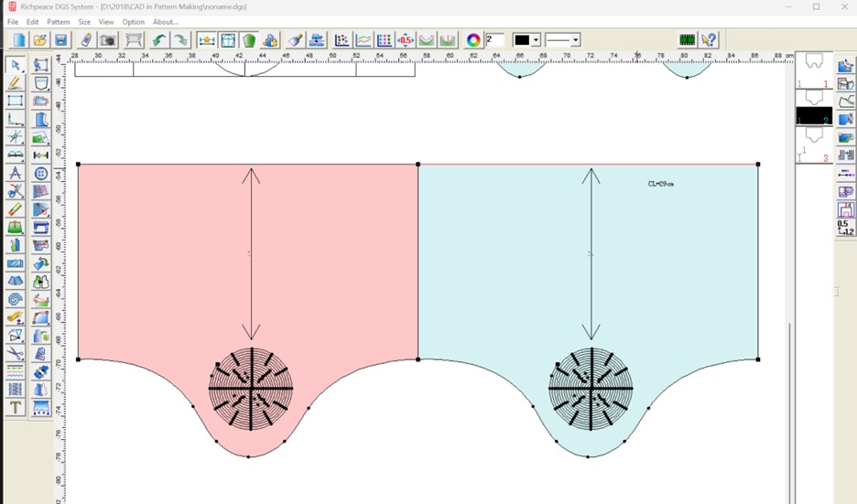Viewport: 857px width, 504px height.
Task: Toggle the 0.5 grade display button
Action: [x=406, y=40]
